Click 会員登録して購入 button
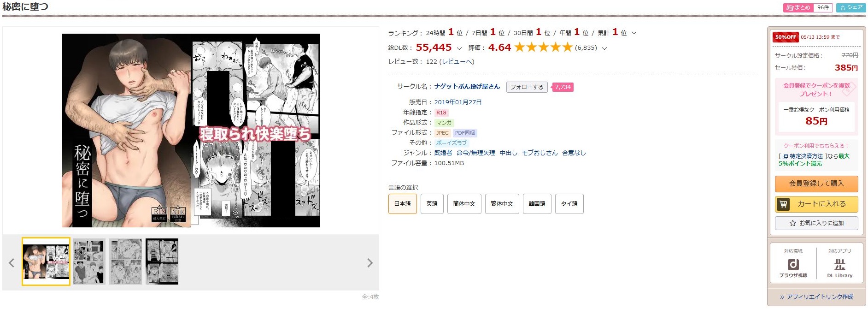This screenshot has width=868, height=309. [x=816, y=184]
